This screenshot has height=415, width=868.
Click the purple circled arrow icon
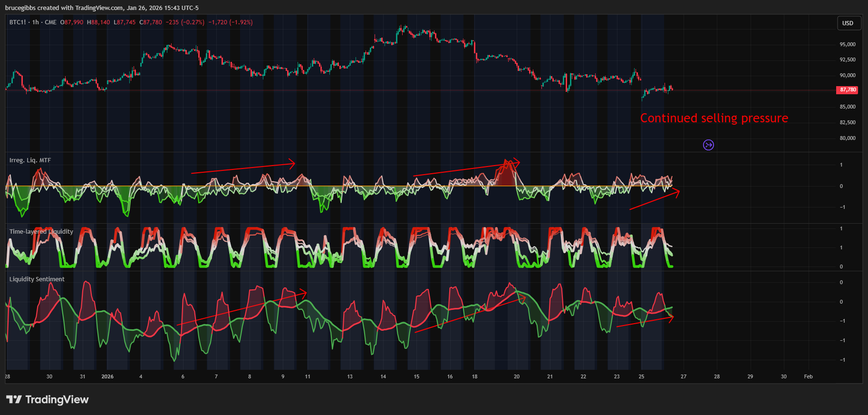(x=708, y=145)
